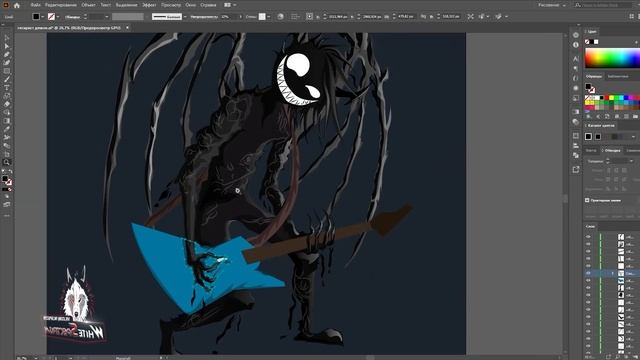Select the Rectangle tool
Screen dimensions: 640x360
[x=7, y=71]
